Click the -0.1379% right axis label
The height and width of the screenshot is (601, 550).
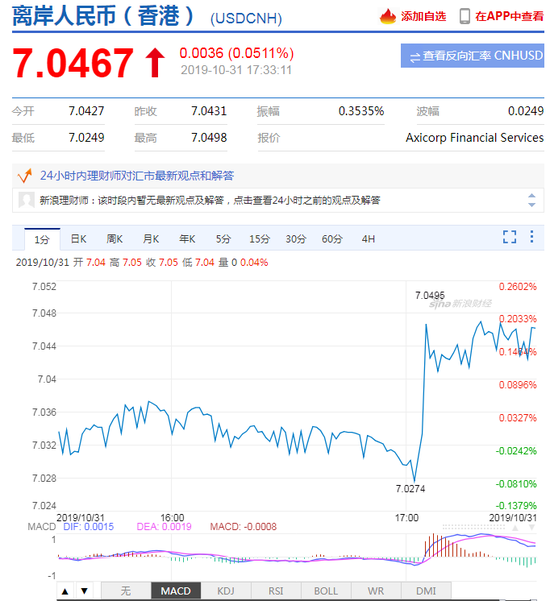point(516,505)
